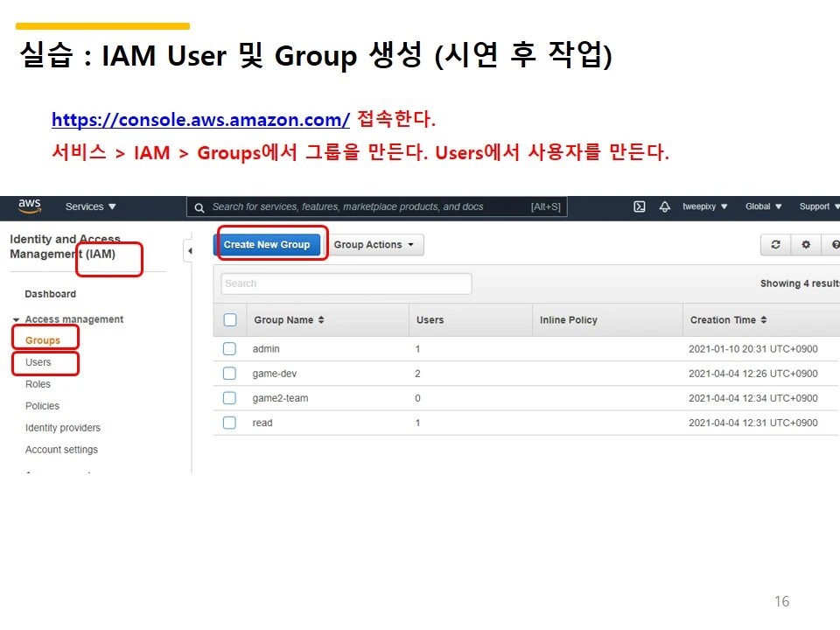Select Roles in the sidebar
840x630 pixels.
coord(38,384)
